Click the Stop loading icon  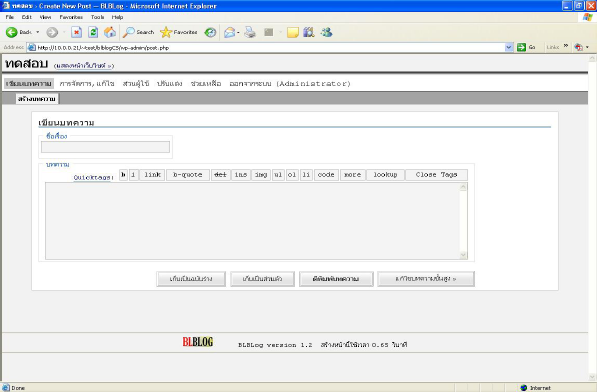pos(77,32)
